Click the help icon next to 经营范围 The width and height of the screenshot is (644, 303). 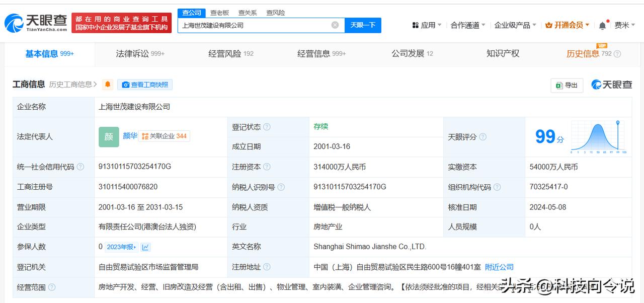(x=51, y=287)
